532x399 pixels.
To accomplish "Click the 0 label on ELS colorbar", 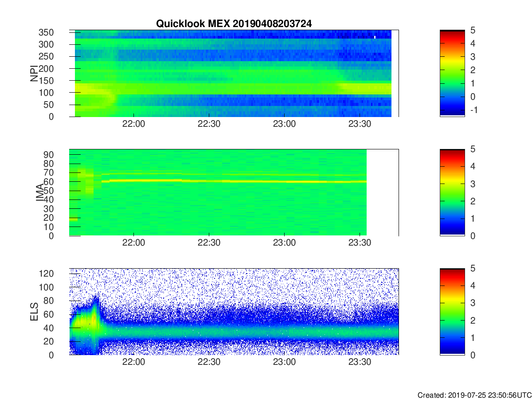I will click(x=473, y=355).
